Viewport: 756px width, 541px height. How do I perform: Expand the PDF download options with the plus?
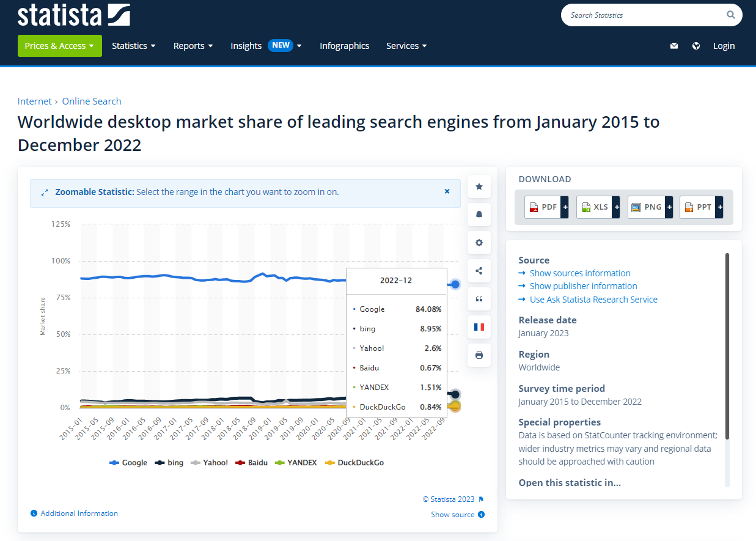click(565, 207)
